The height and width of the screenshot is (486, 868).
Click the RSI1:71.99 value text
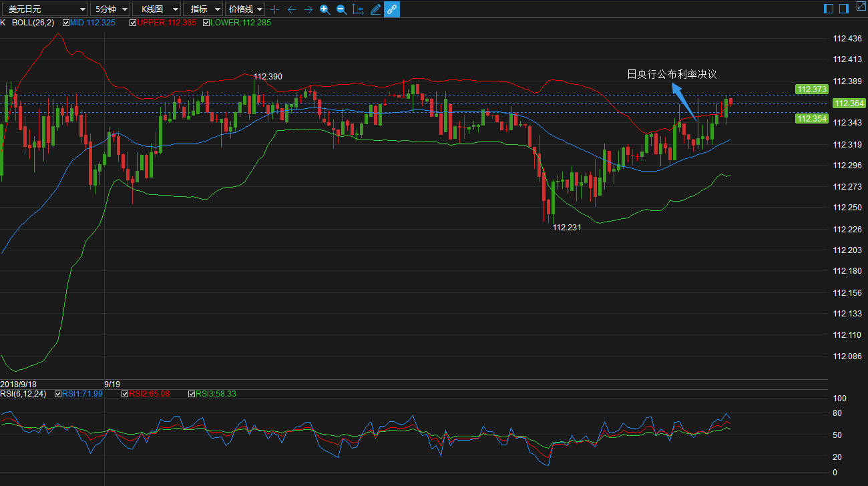click(x=82, y=394)
